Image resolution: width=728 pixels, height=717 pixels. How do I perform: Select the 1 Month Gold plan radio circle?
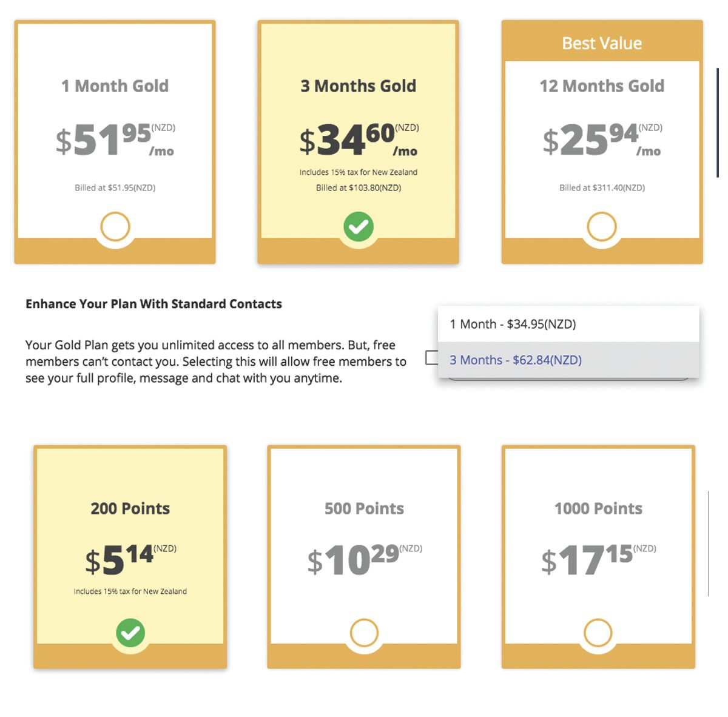pyautogui.click(x=115, y=227)
